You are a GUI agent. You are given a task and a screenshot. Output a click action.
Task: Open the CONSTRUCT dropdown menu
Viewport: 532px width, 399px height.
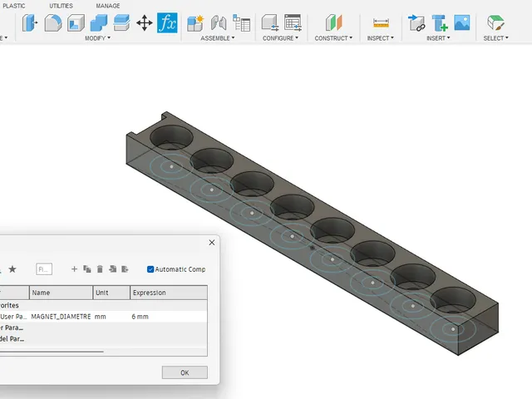[x=333, y=38]
